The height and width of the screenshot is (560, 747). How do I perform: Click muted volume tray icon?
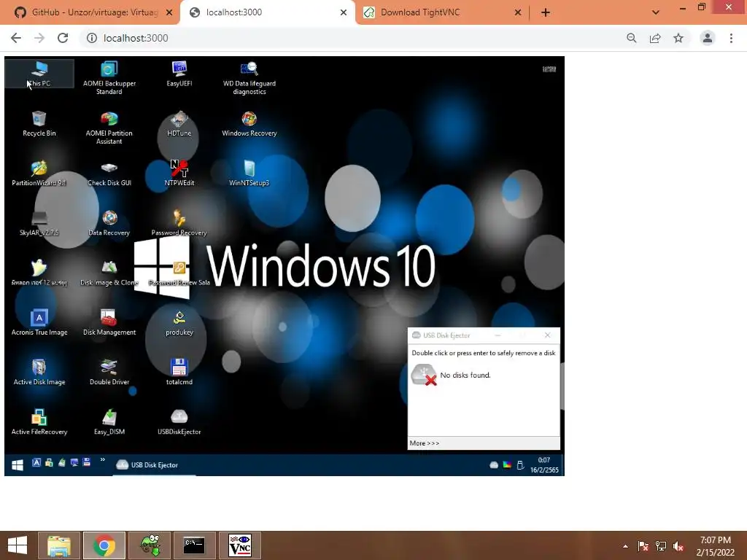pyautogui.click(x=678, y=546)
